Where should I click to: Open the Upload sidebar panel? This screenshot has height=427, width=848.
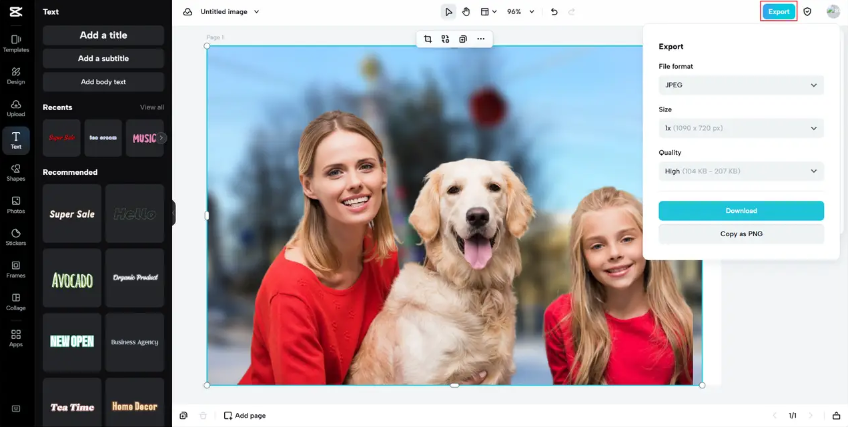coord(16,108)
